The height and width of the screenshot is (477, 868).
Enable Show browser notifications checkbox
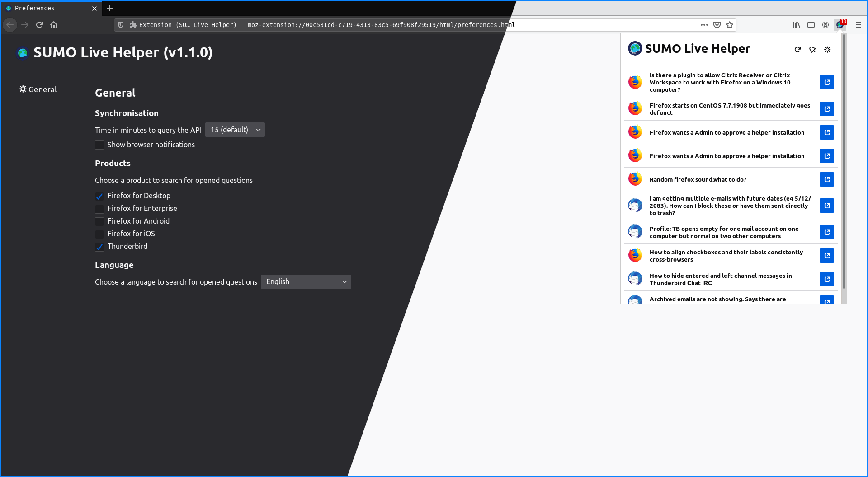point(99,145)
